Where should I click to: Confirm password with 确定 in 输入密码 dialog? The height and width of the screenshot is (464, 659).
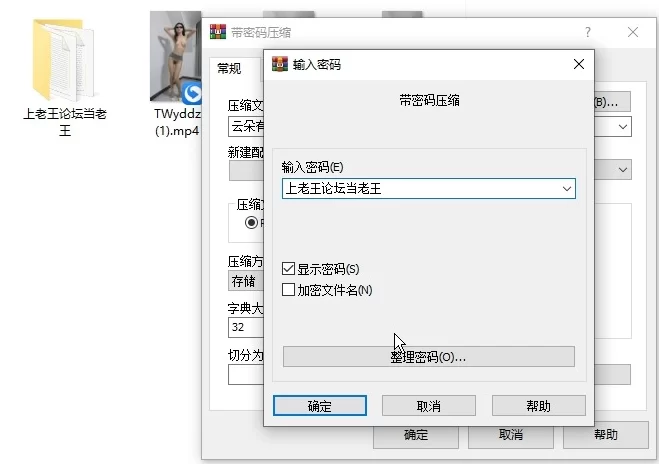pos(320,406)
